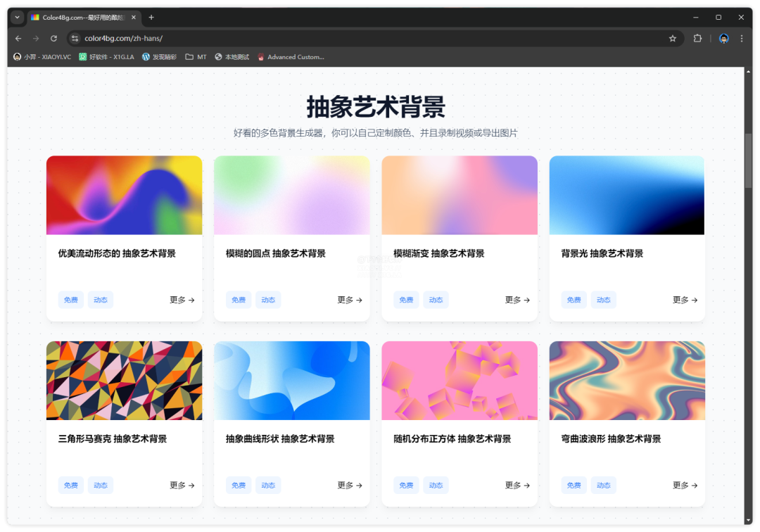This screenshot has width=760, height=532.
Task: Click the pink cube gradient thumbnail
Action: tap(459, 380)
